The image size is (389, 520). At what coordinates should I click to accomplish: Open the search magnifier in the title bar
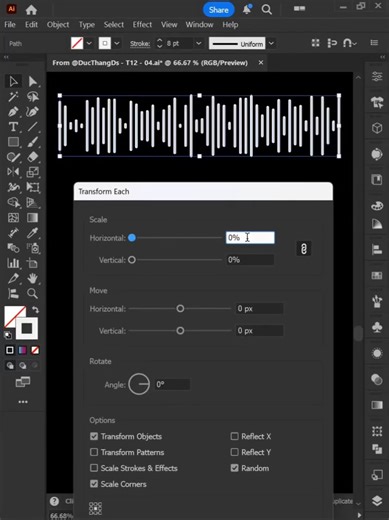[x=267, y=10]
